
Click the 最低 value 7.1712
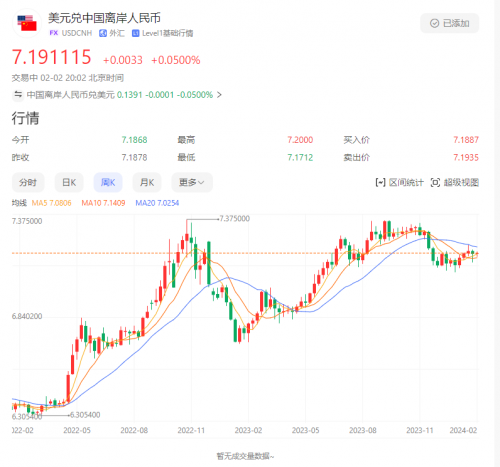300,158
